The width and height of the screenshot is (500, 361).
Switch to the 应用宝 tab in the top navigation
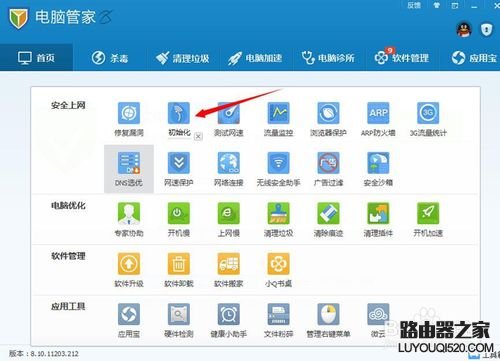click(x=474, y=58)
